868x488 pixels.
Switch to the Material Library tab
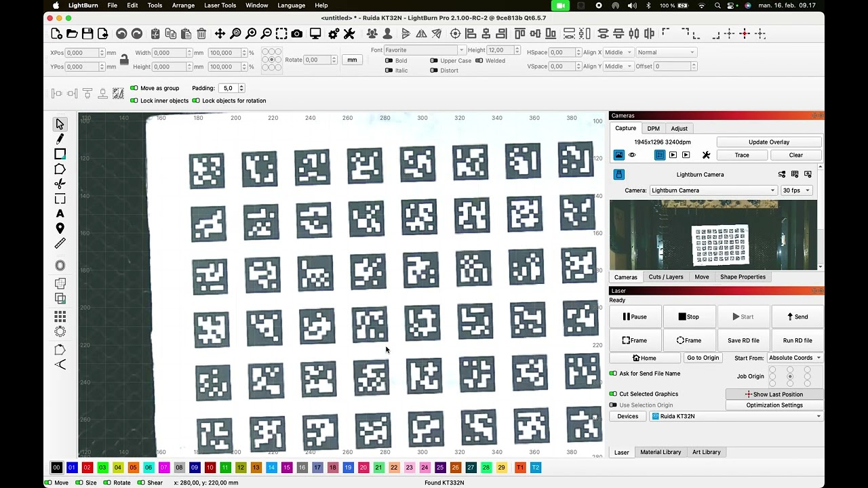click(660, 452)
